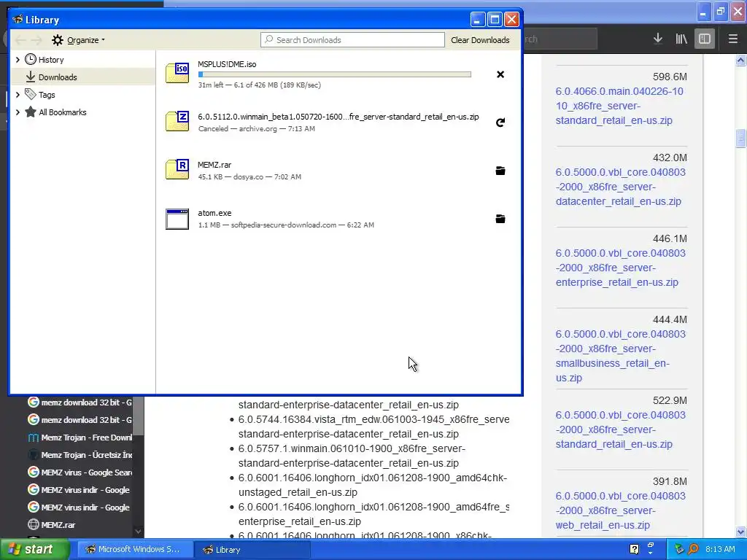Select the MEMZ.rar download entry name
Viewport: 747px width, 560px height.
214,165
